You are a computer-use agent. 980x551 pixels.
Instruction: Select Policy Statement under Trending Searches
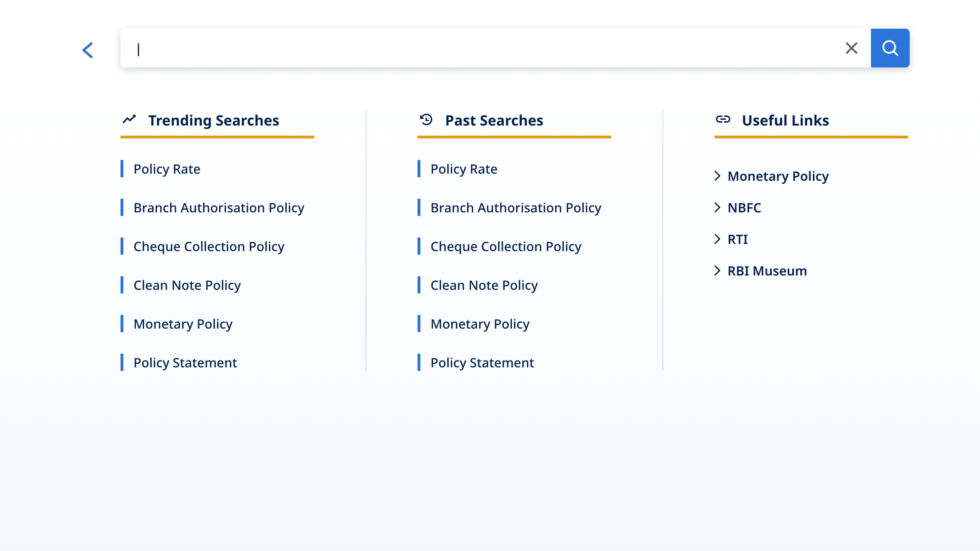tap(185, 363)
